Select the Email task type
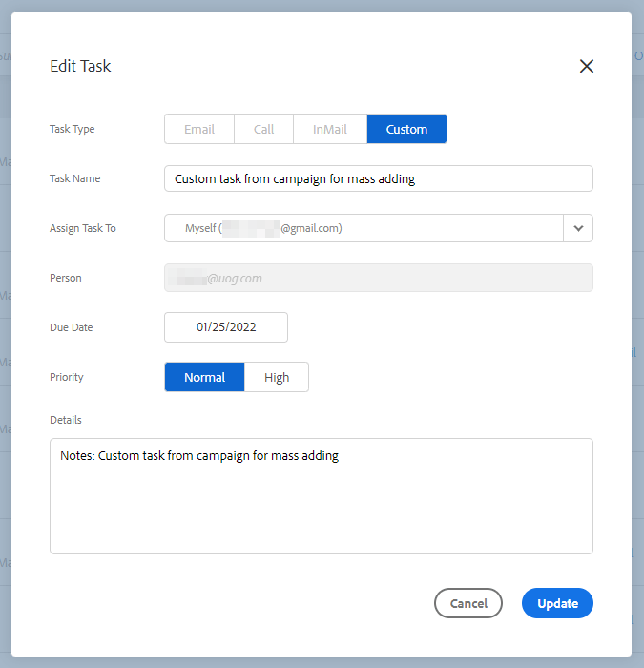The height and width of the screenshot is (668, 644). click(199, 129)
